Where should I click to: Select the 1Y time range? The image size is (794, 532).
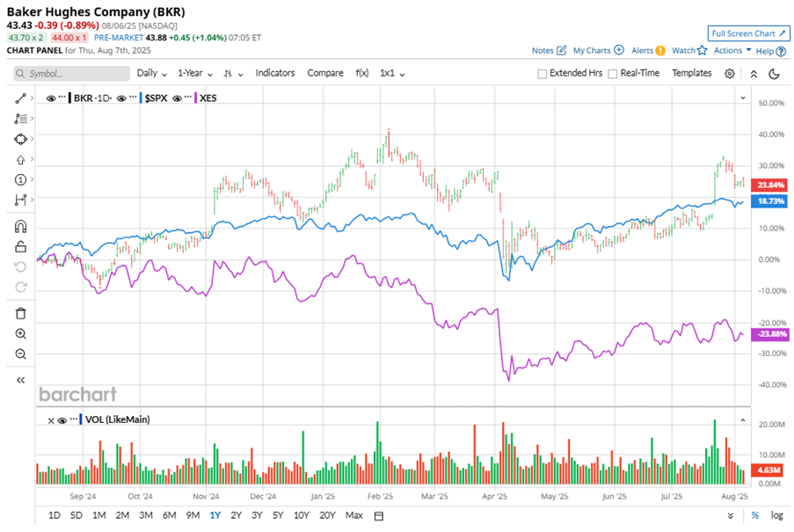pyautogui.click(x=215, y=515)
